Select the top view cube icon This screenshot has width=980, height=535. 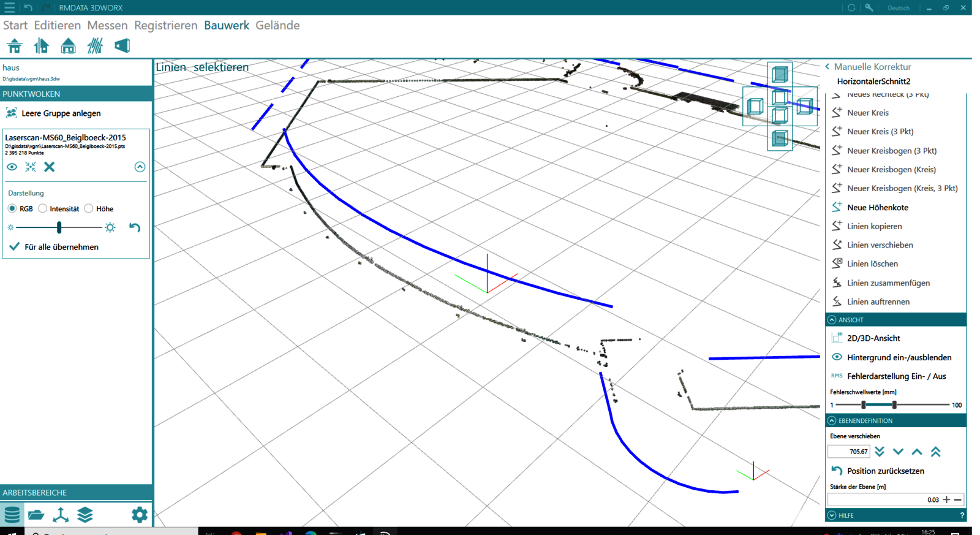pos(780,74)
